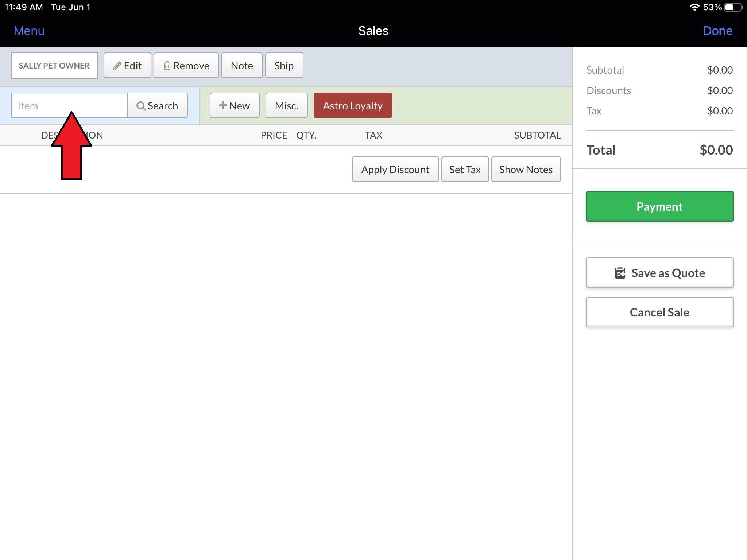Open the Menu in the top bar
Screen dimensions: 747x560
coord(29,31)
